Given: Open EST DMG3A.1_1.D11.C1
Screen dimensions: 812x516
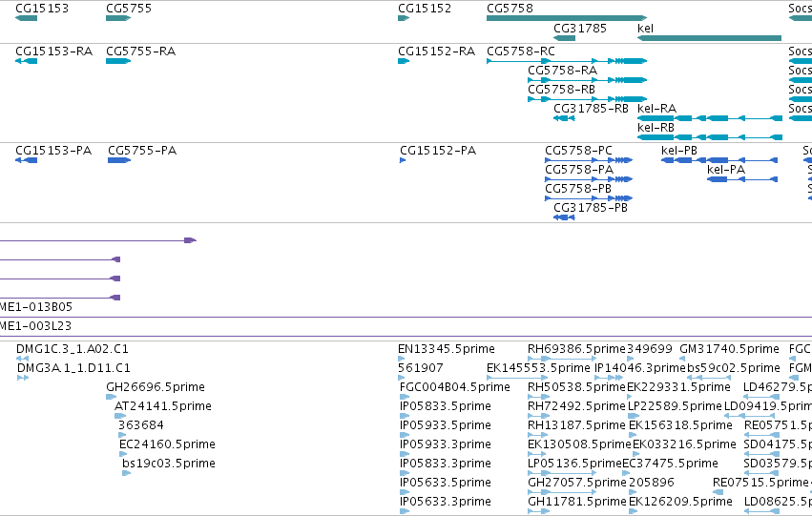Looking at the screenshot, I should pos(23,378).
